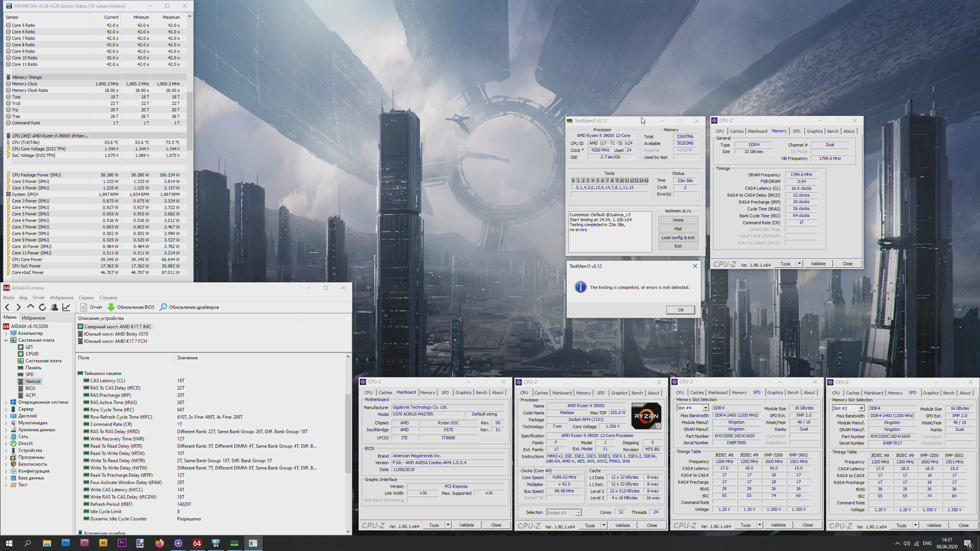980x551 pixels.
Task: Open File Explorer from taskbar
Action: coord(47,543)
